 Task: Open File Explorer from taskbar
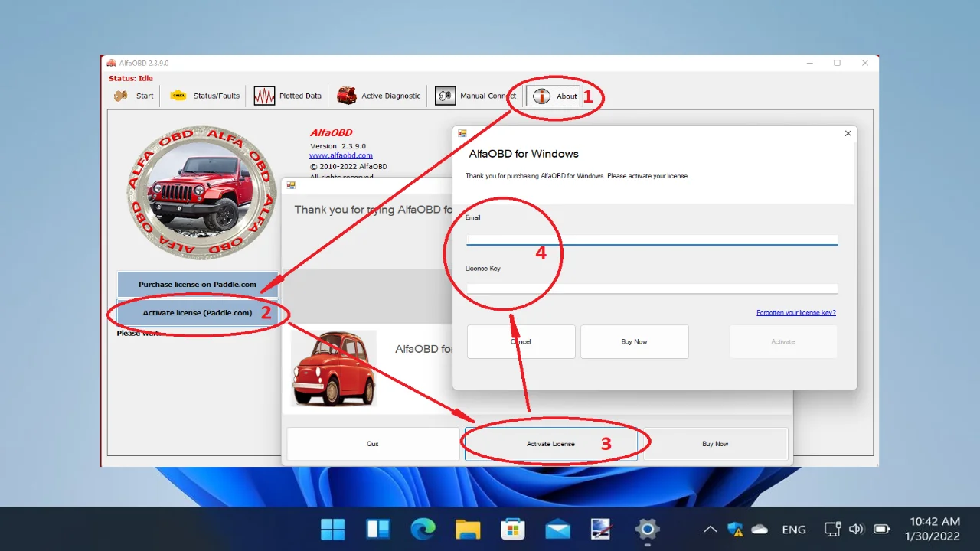467,529
